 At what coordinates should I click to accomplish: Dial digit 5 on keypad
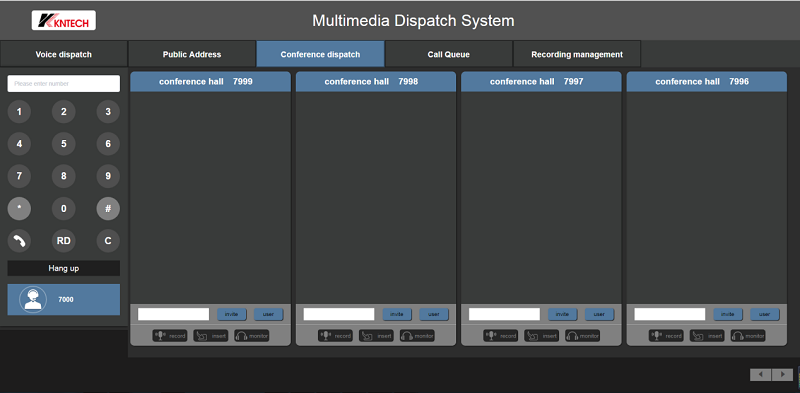[64, 144]
